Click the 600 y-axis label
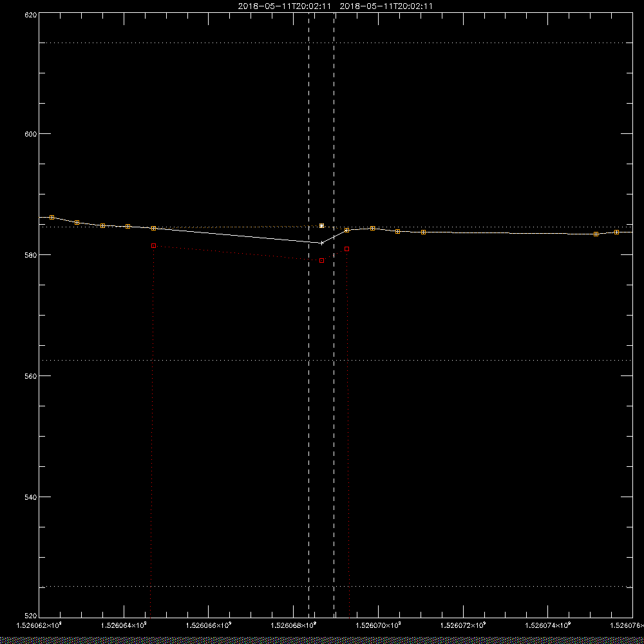Viewport: 644px width, 644px height. [31, 134]
